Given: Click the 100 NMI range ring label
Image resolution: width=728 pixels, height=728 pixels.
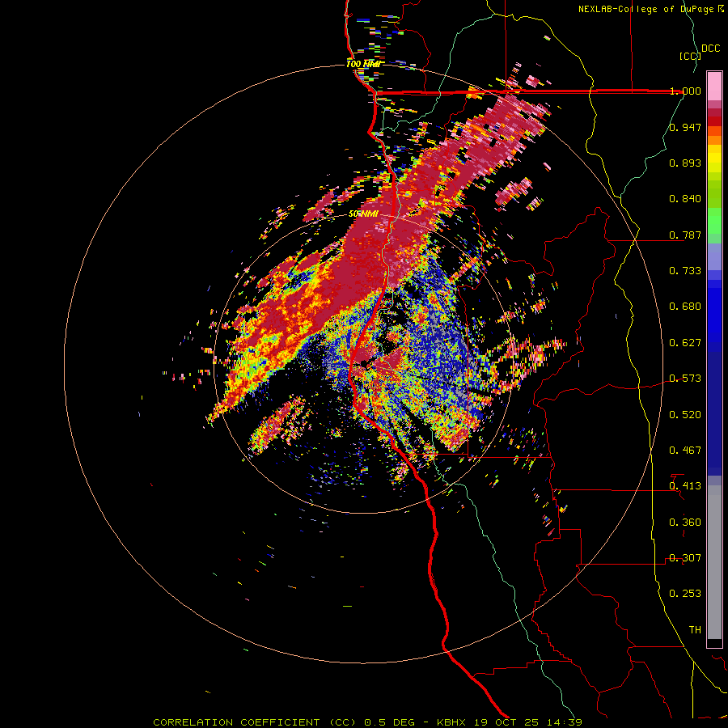Looking at the screenshot, I should (x=363, y=64).
